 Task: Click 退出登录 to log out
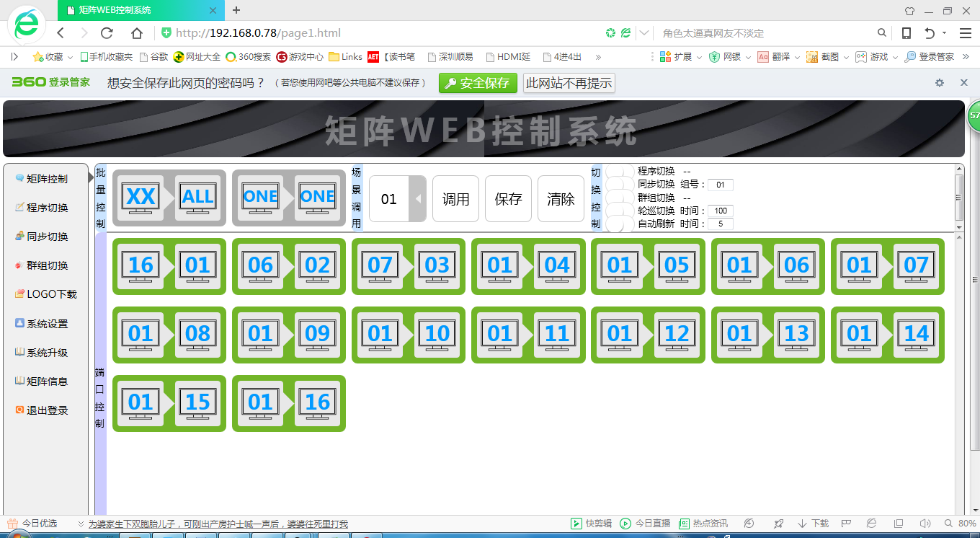pos(42,409)
